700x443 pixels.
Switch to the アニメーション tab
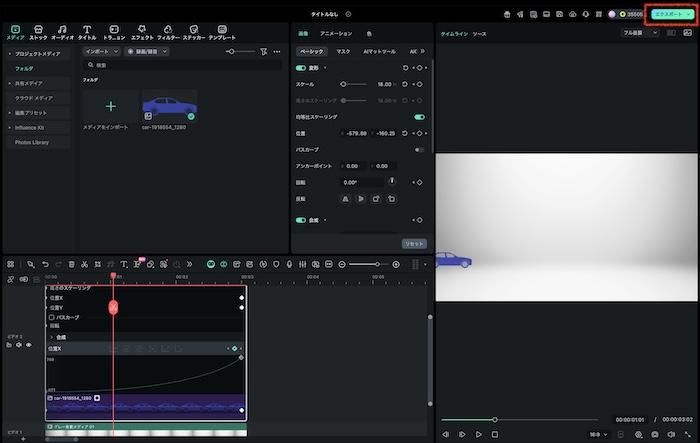click(x=335, y=33)
